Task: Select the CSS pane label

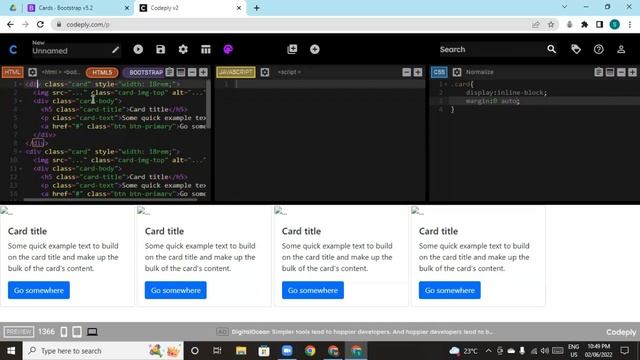Action: (439, 72)
